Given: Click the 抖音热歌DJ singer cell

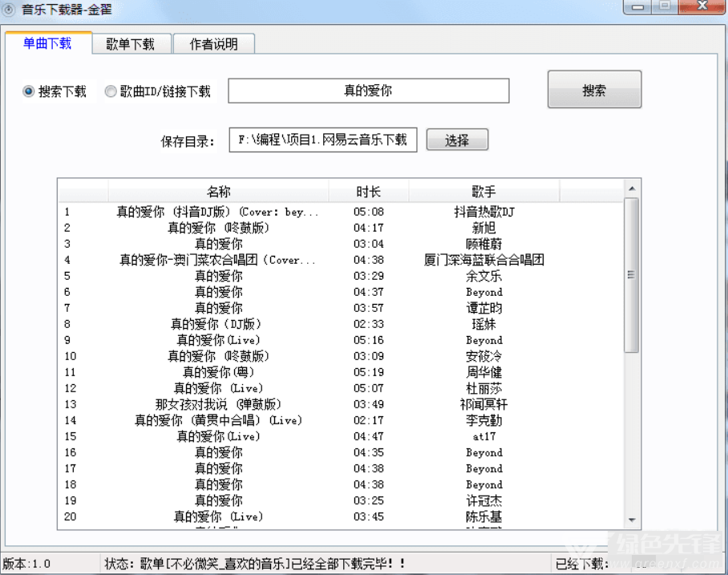Looking at the screenshot, I should coord(483,212).
